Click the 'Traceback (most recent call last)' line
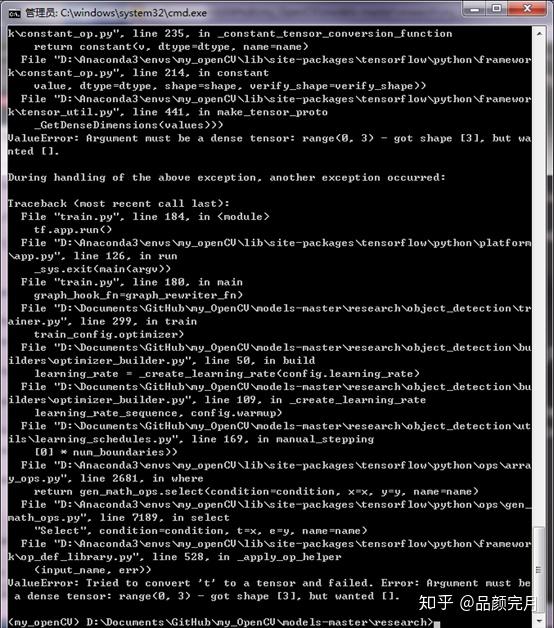The width and height of the screenshot is (554, 628). tap(119, 203)
